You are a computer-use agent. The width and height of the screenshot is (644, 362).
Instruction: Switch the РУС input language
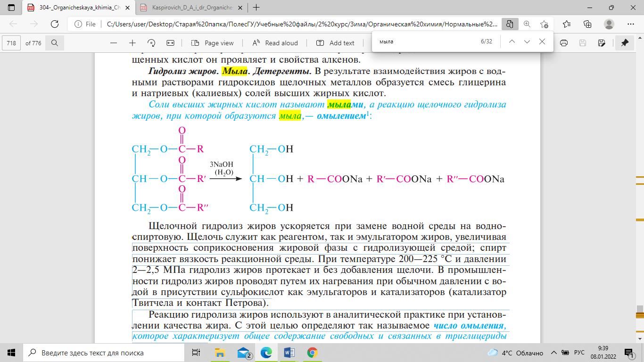pos(579,353)
